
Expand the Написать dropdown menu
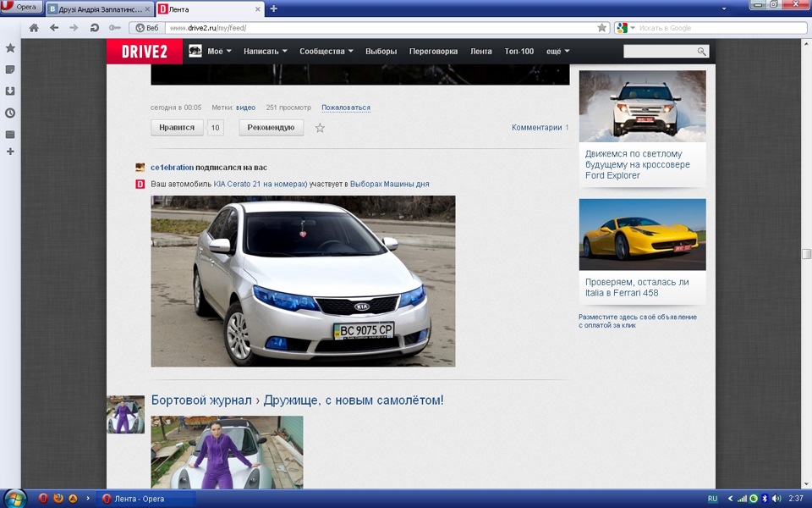(265, 52)
